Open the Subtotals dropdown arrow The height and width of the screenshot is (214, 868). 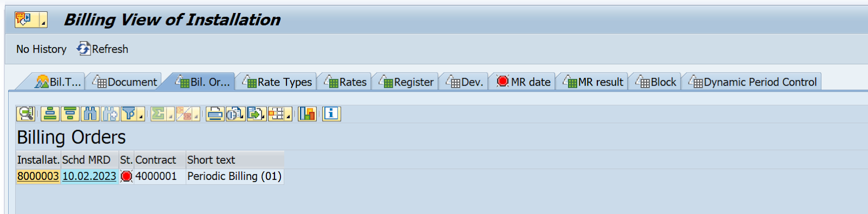[x=196, y=114]
